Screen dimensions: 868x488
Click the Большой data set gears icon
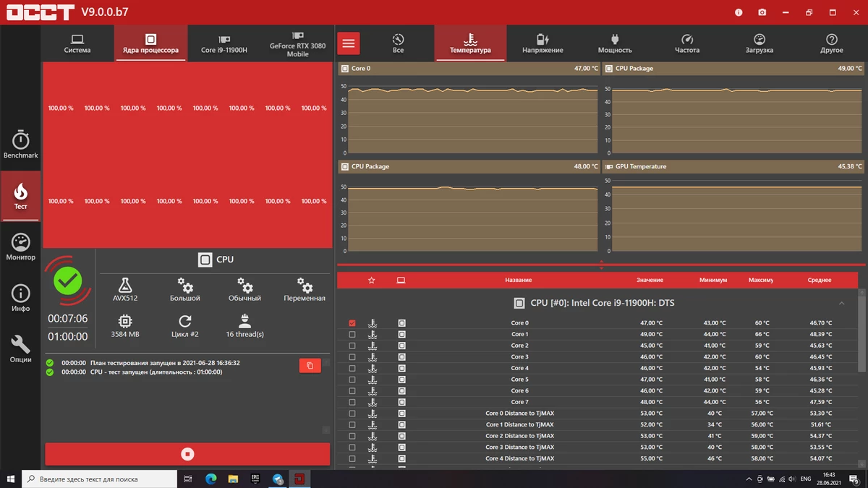coord(185,284)
